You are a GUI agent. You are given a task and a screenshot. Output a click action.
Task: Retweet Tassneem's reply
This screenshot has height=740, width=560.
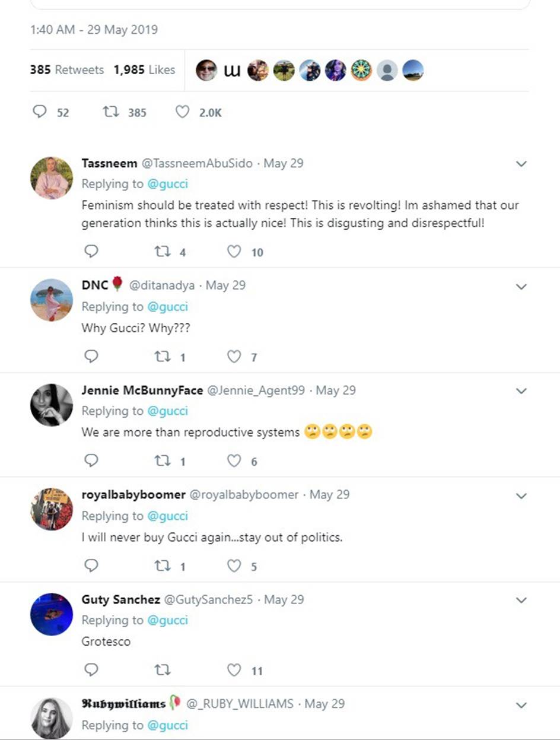click(162, 252)
